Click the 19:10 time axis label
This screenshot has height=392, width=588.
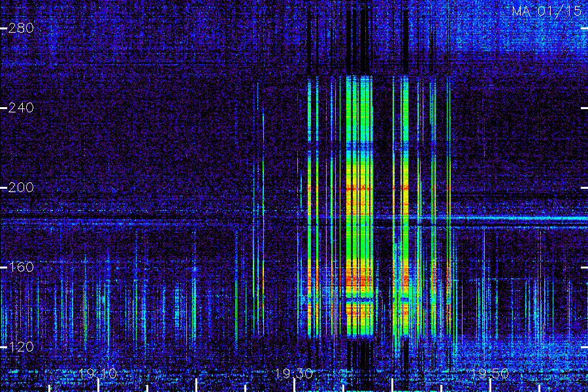pyautogui.click(x=98, y=373)
